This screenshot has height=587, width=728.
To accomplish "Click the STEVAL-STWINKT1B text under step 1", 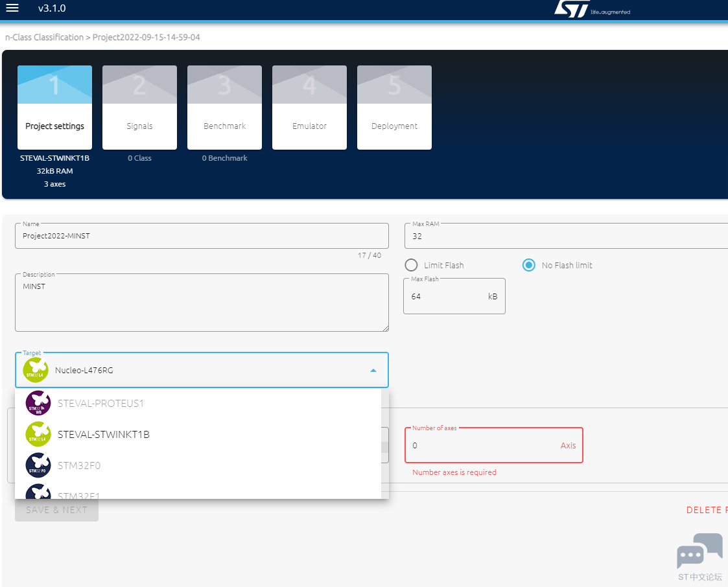I will (55, 158).
